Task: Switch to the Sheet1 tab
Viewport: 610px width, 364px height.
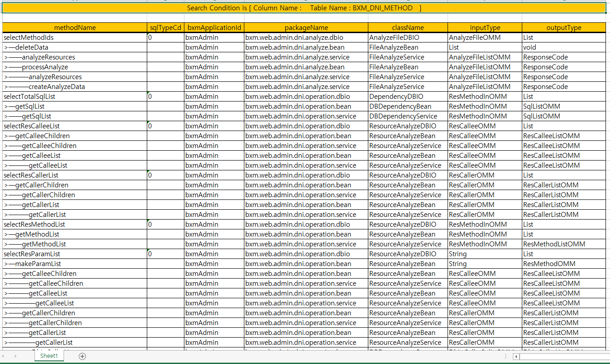Action: tap(49, 356)
